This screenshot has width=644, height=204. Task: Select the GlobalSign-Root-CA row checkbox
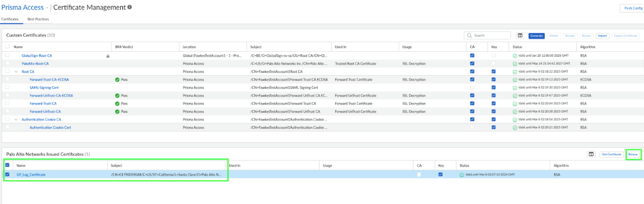click(x=7, y=56)
